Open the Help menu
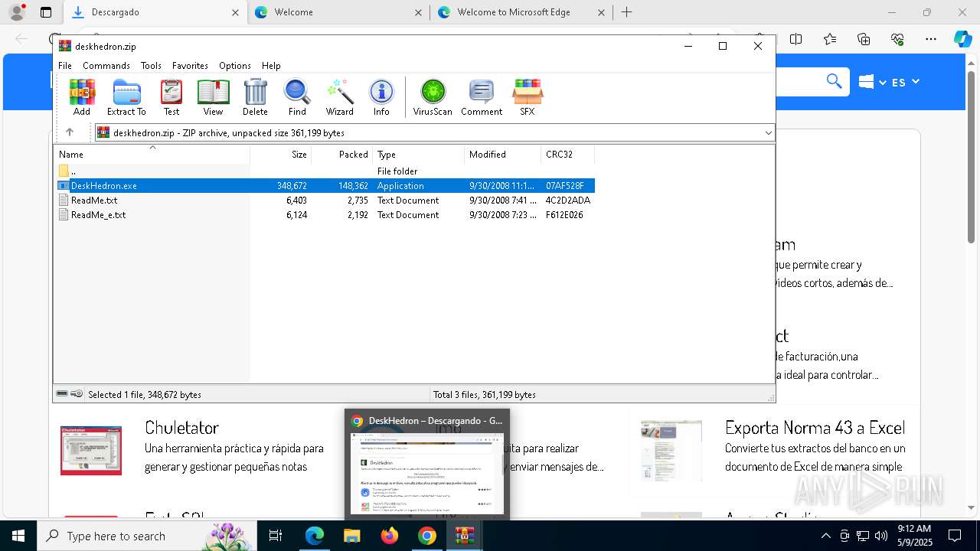The image size is (980, 551). coord(271,66)
